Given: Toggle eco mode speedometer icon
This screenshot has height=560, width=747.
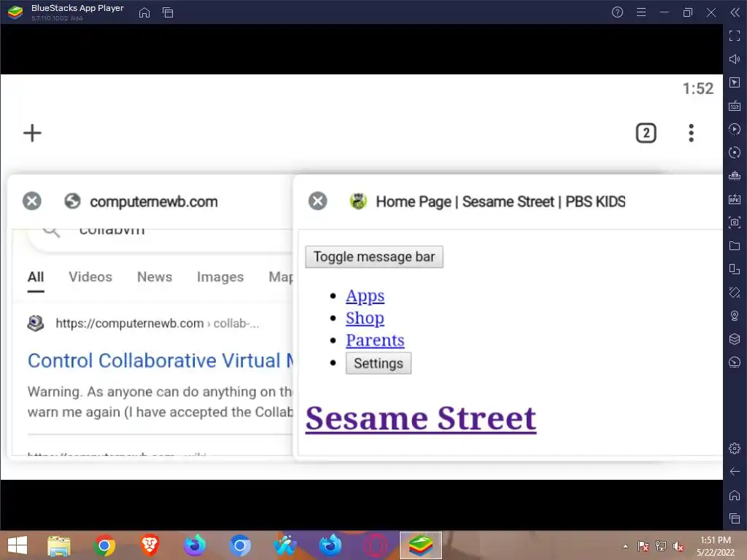Looking at the screenshot, I should [x=735, y=362].
